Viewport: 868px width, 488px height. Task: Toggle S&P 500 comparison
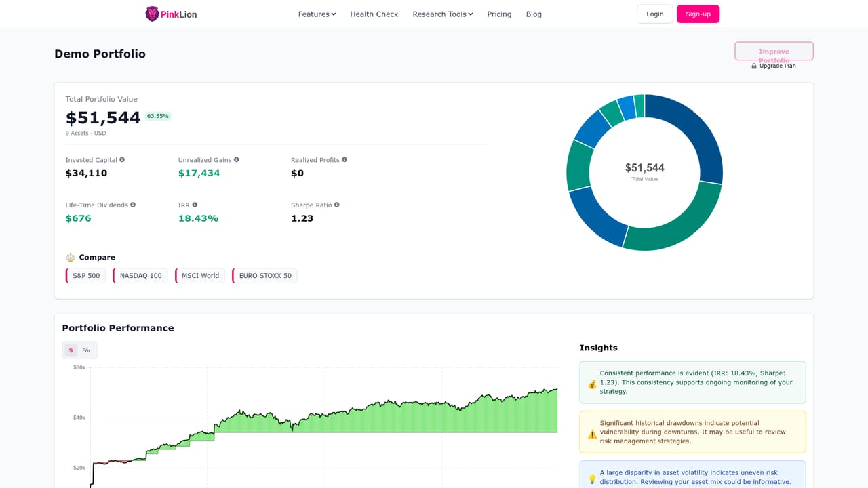pyautogui.click(x=85, y=276)
